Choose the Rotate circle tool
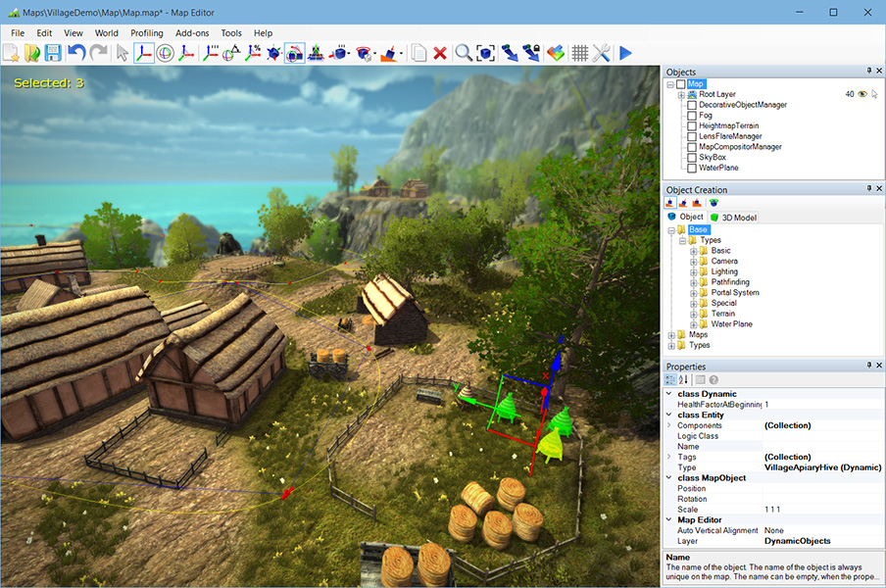The image size is (886, 588). tap(165, 53)
